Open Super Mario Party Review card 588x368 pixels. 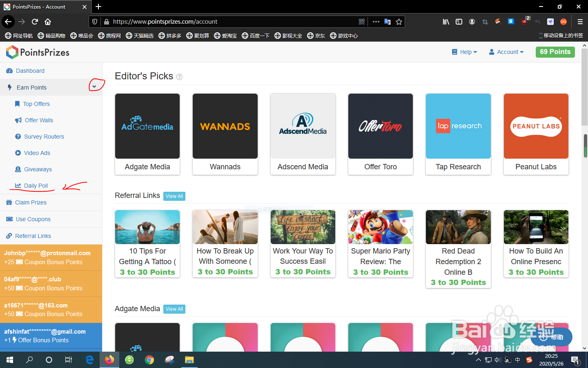point(381,244)
